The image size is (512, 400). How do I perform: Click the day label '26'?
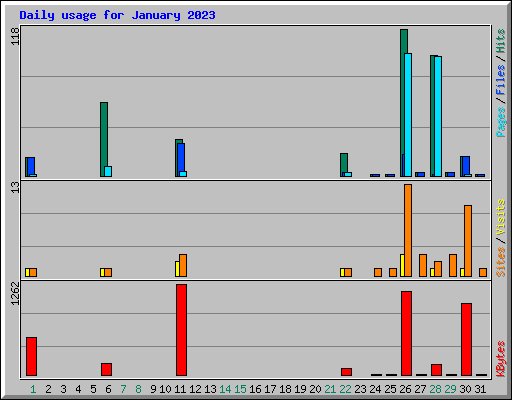click(x=405, y=389)
